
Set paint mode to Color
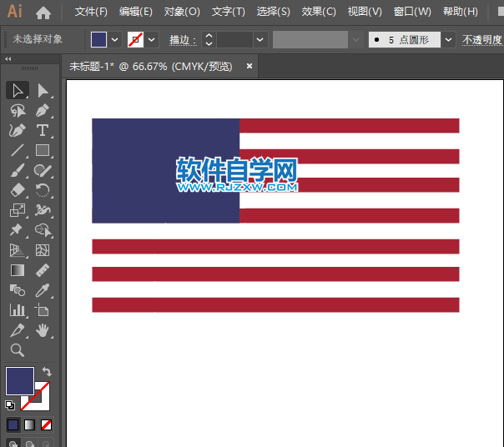pos(13,424)
